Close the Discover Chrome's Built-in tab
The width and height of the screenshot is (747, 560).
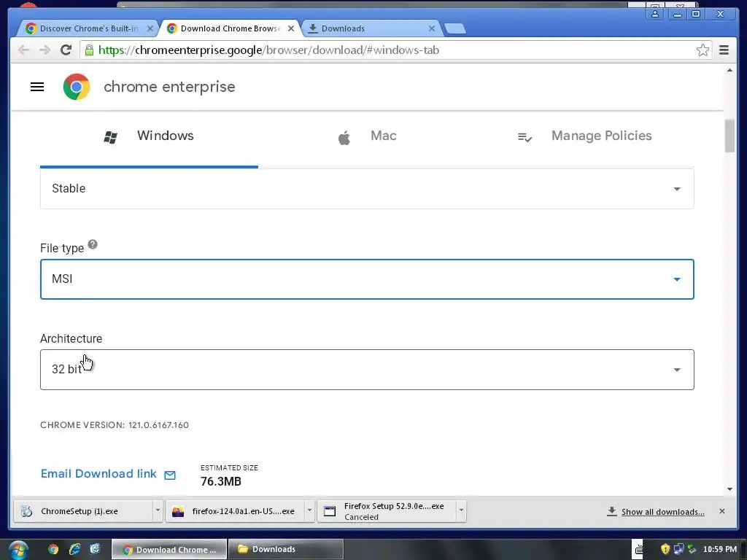pyautogui.click(x=150, y=28)
